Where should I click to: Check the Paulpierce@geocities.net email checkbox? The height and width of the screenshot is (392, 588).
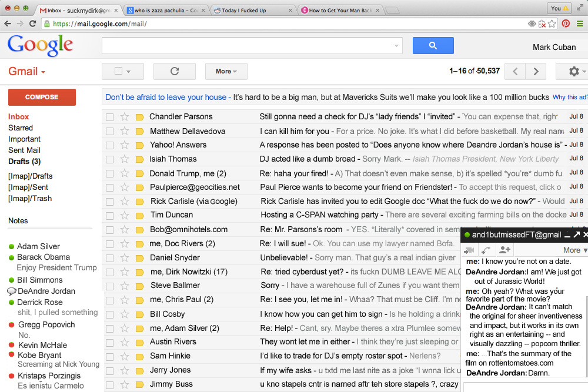pos(109,187)
